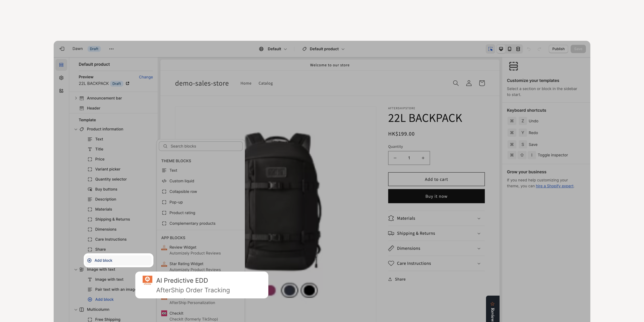Open the 22L BACKPACK preview in a new tab

[128, 83]
